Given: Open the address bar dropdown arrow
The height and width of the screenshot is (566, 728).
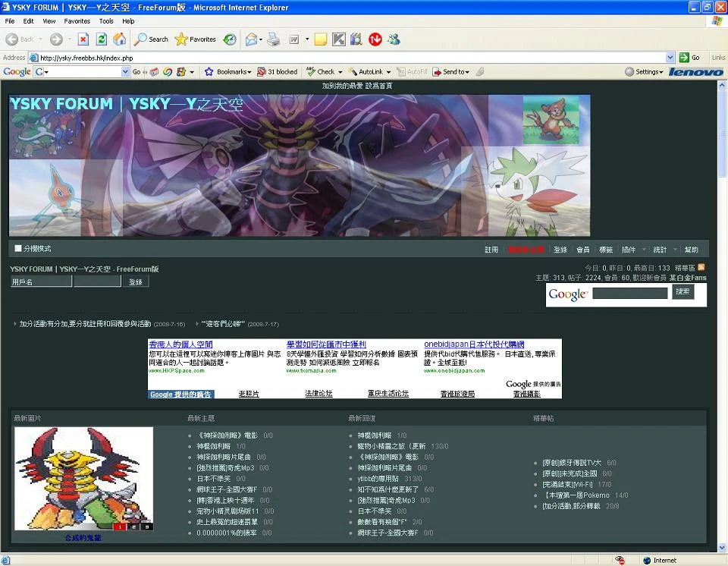Looking at the screenshot, I should pos(670,58).
